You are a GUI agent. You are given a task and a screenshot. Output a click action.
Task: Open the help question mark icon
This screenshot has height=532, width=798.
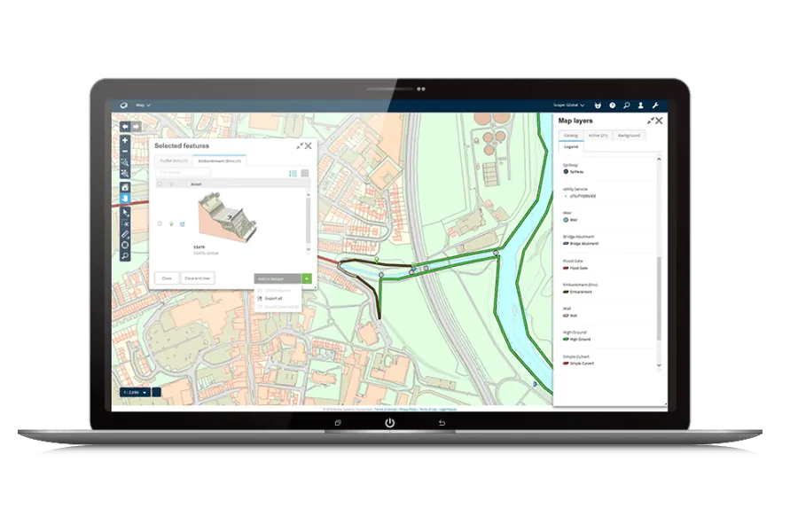point(612,105)
